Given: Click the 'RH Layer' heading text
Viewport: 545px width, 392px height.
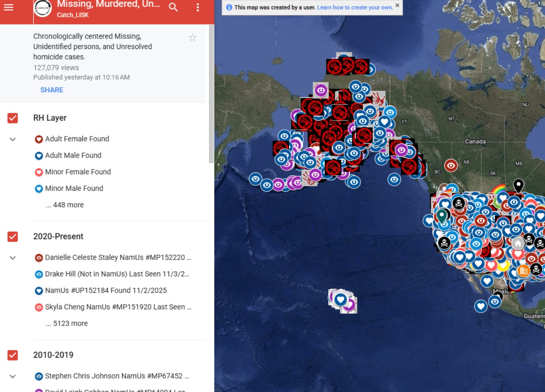Looking at the screenshot, I should tap(50, 118).
